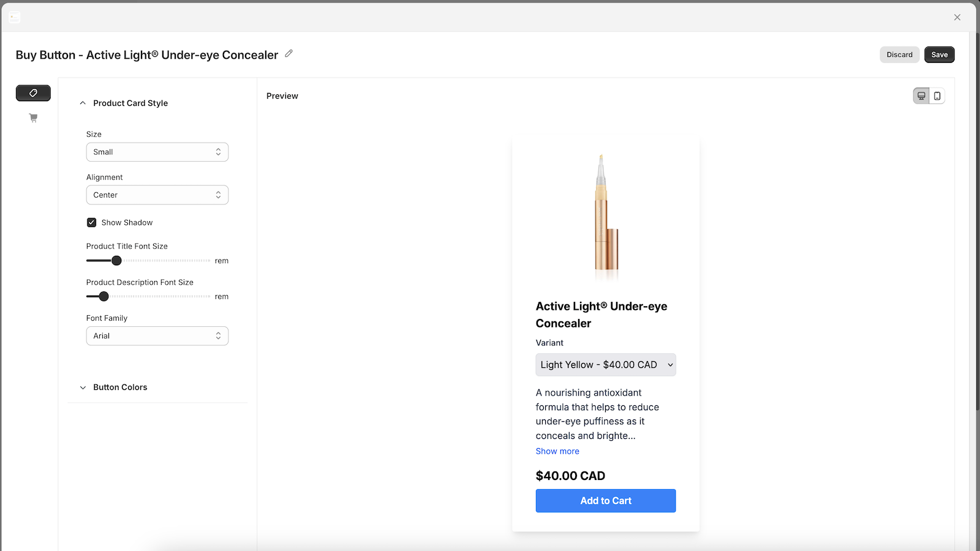Uncheck the Show Shadow checkbox
Screen dimensions: 980x551
(91, 222)
